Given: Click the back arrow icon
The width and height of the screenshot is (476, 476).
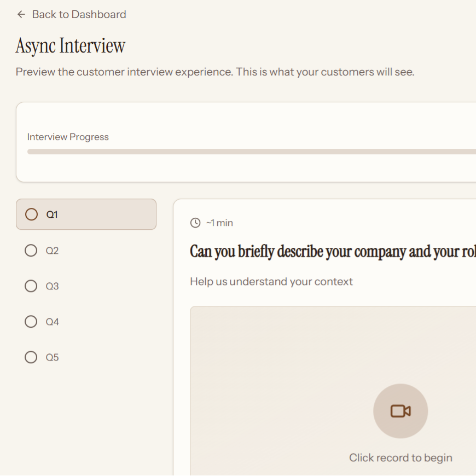Looking at the screenshot, I should point(21,15).
